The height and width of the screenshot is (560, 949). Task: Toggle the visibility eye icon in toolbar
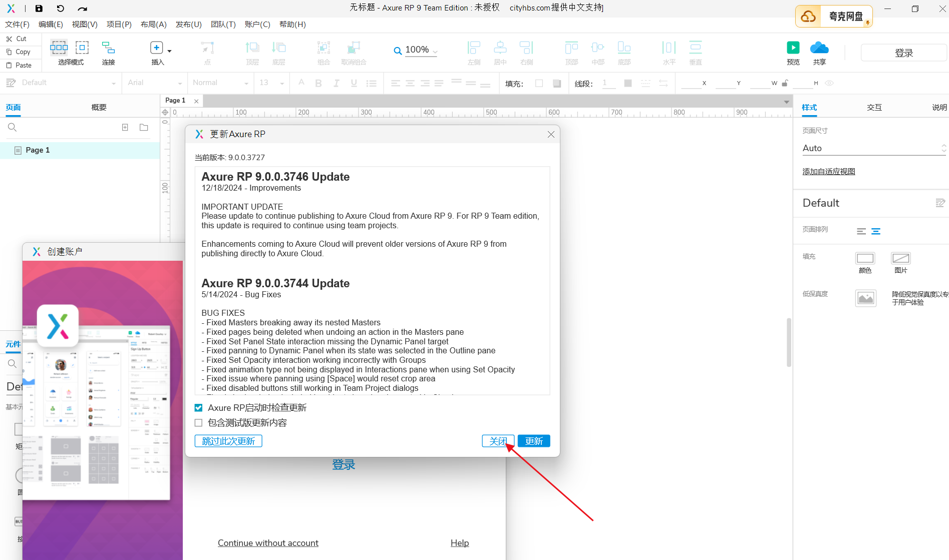pyautogui.click(x=829, y=83)
